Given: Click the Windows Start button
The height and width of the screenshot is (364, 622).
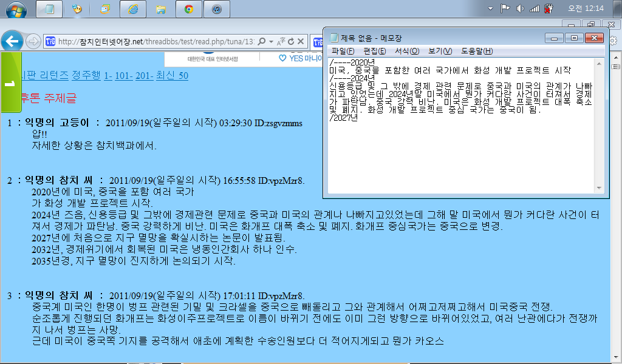Looking at the screenshot, I should point(15,9).
